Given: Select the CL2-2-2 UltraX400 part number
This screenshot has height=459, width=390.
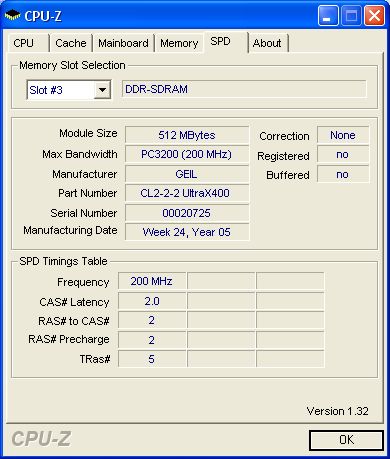Looking at the screenshot, I should tap(187, 193).
